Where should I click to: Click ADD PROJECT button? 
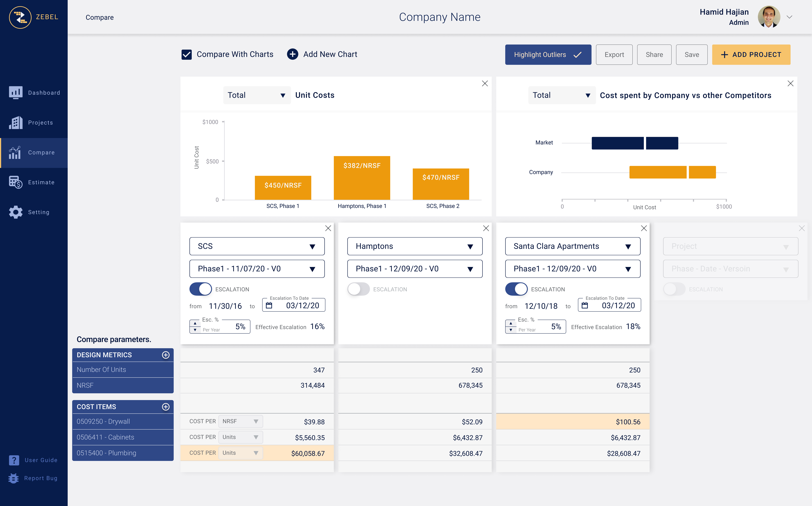pyautogui.click(x=751, y=55)
